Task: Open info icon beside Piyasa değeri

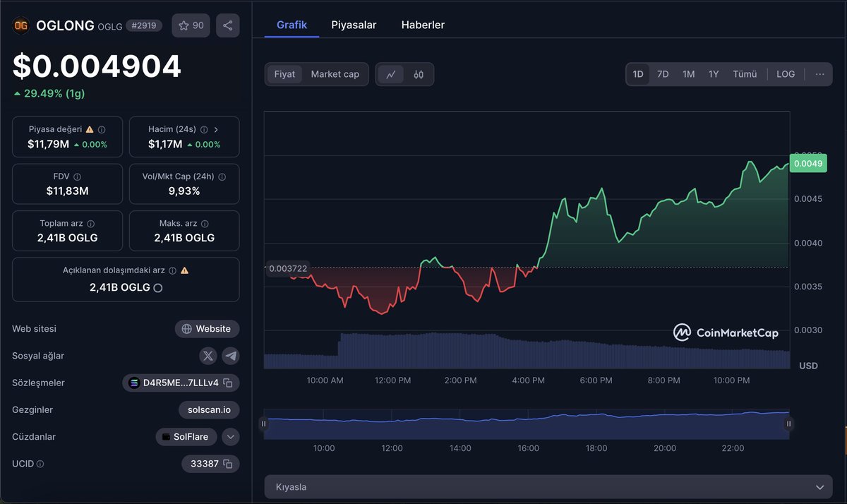Action: (x=102, y=130)
